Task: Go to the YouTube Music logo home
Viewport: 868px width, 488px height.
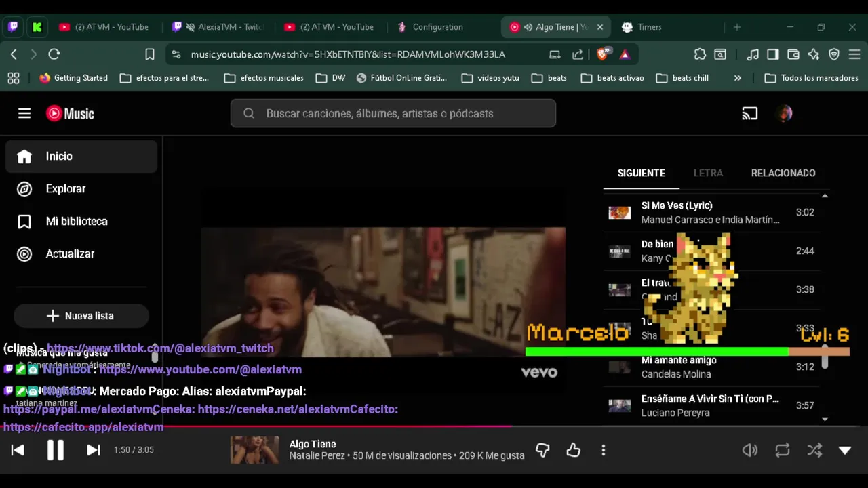Action: 71,113
